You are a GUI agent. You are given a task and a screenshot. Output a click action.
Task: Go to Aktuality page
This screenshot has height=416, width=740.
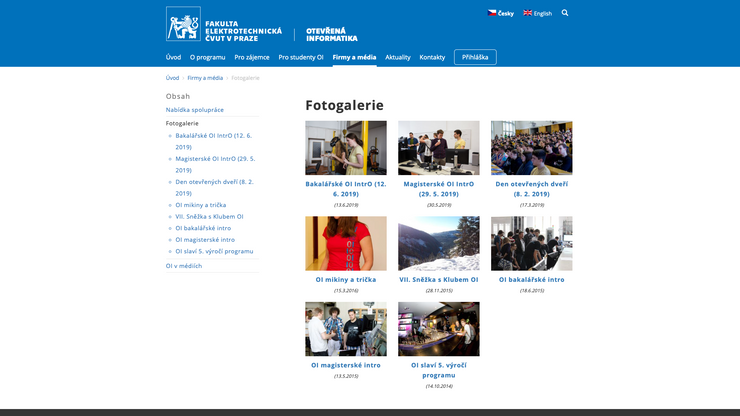click(x=398, y=57)
